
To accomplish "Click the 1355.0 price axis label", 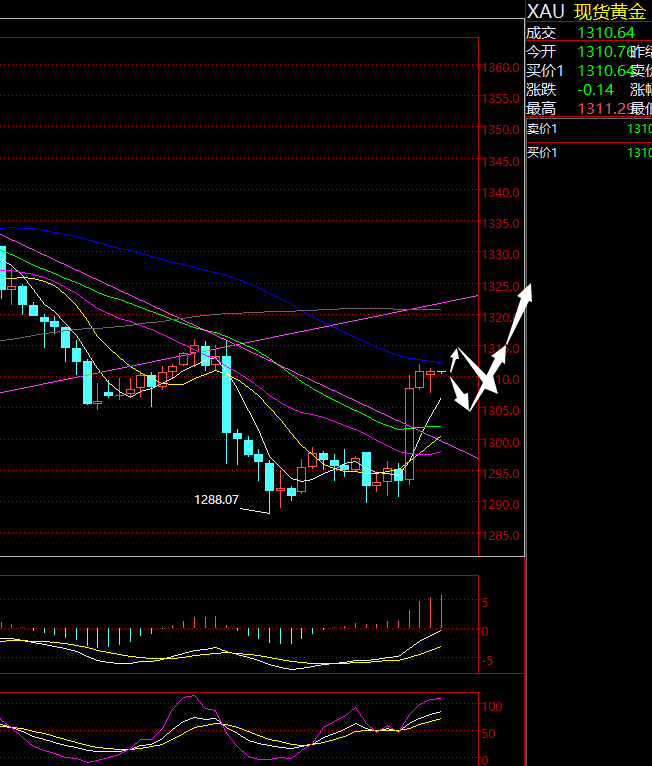I will click(501, 99).
